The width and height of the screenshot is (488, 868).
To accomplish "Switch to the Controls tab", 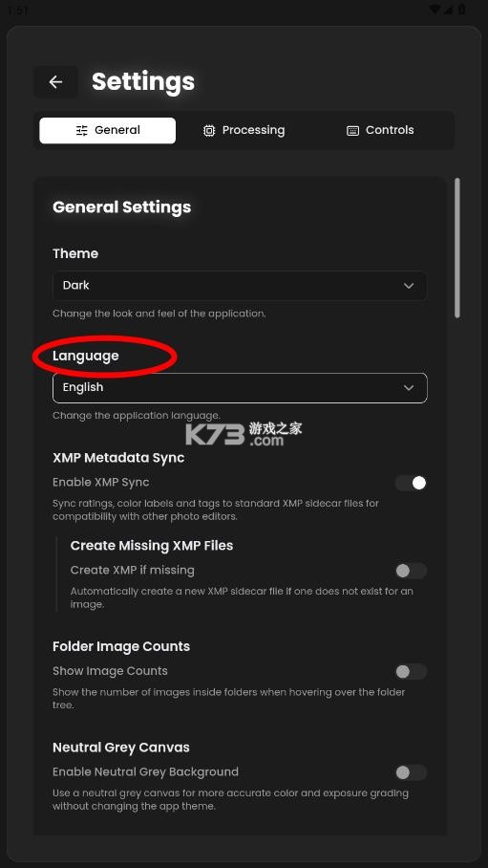I will [381, 131].
